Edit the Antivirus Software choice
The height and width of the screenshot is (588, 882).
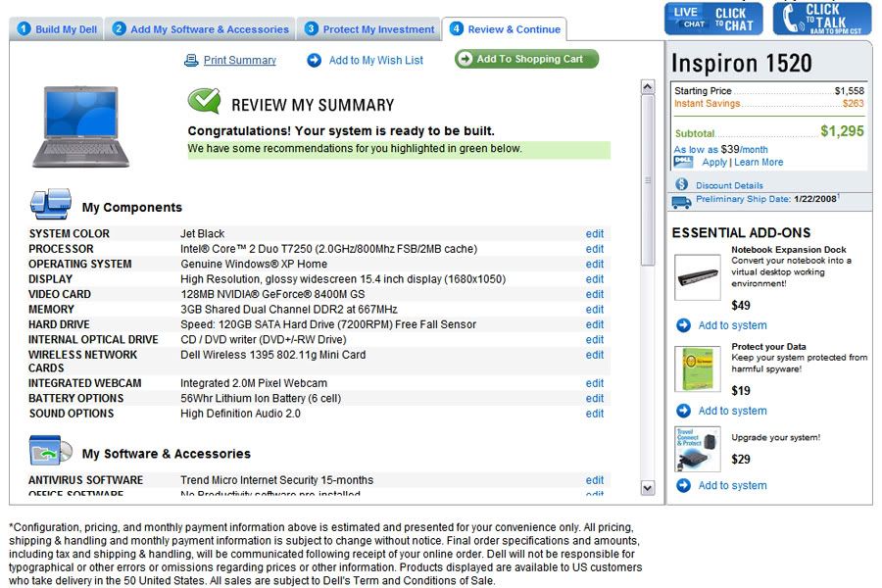click(595, 480)
